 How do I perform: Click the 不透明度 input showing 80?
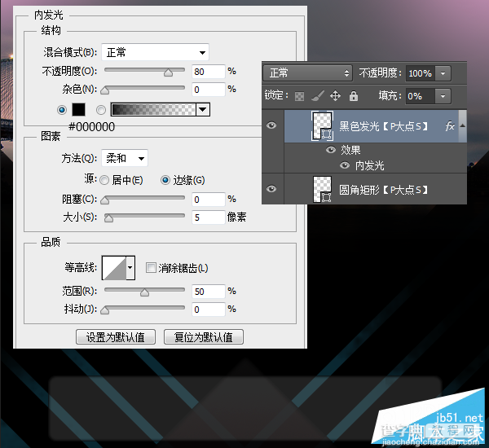point(209,72)
